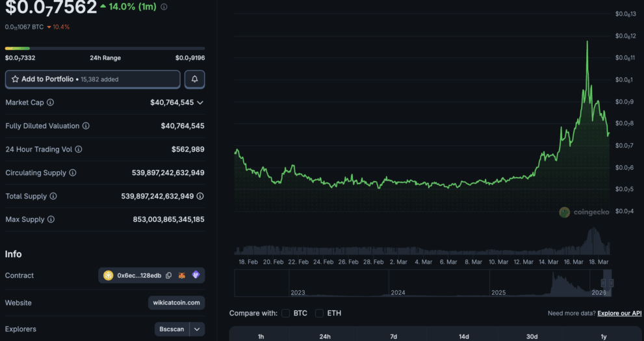Add coin to portfolio
The width and height of the screenshot is (644, 341).
click(x=92, y=79)
